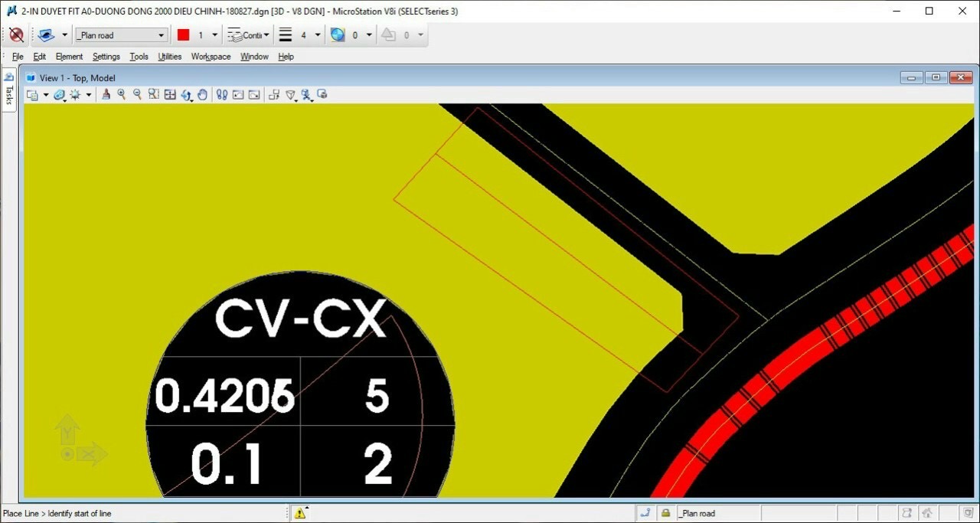Image resolution: width=980 pixels, height=523 pixels.
Task: Open the Utilities menu
Action: pos(170,57)
